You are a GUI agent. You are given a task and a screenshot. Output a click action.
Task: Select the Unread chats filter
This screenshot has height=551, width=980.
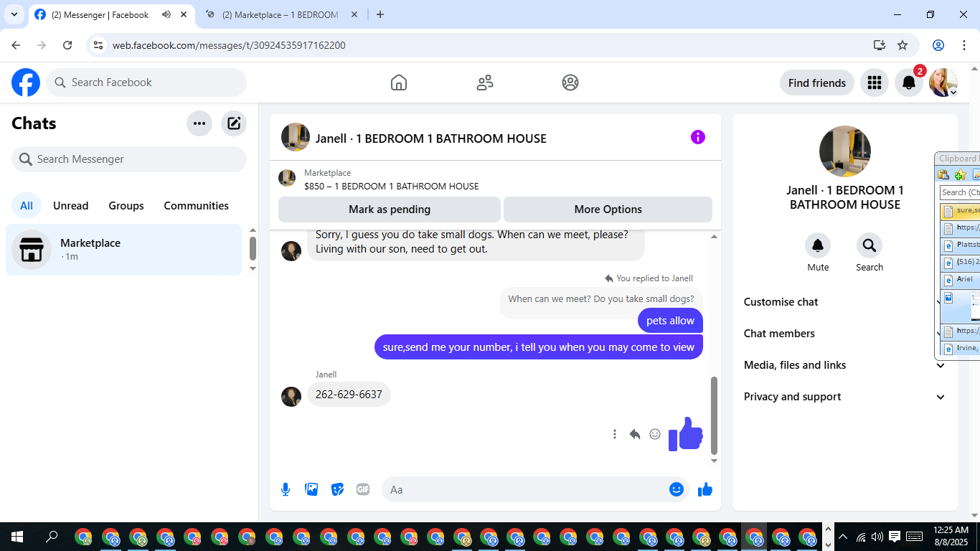pyautogui.click(x=71, y=206)
